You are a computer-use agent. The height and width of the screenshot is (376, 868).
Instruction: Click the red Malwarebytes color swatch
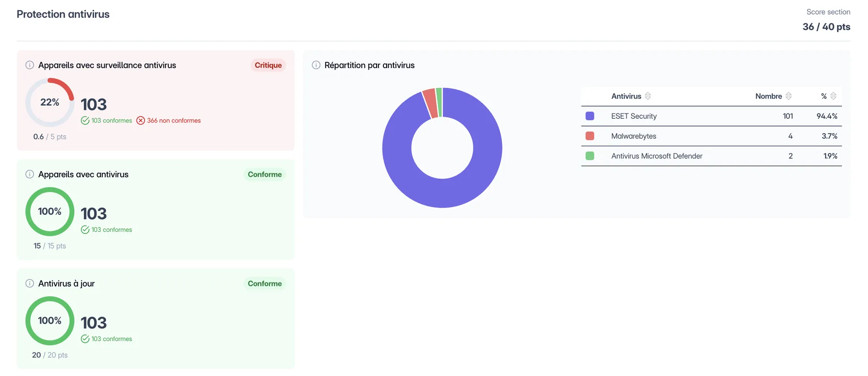[x=590, y=136]
